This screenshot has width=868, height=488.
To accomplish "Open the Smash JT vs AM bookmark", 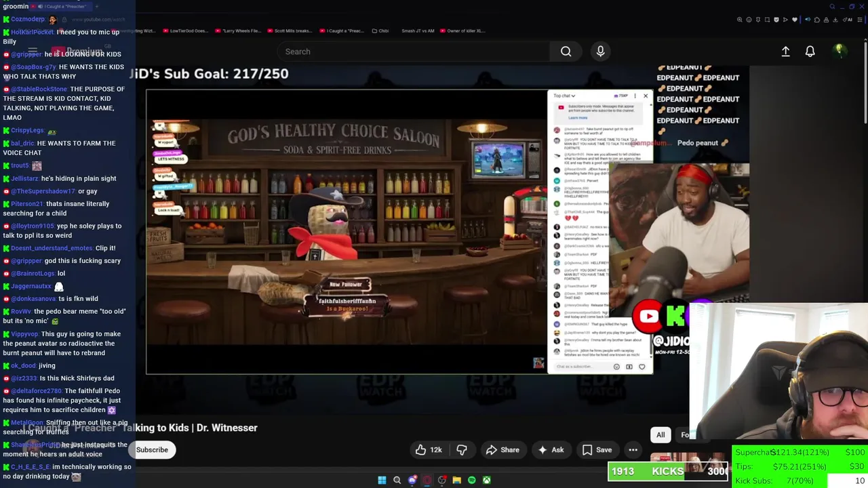I will (418, 30).
